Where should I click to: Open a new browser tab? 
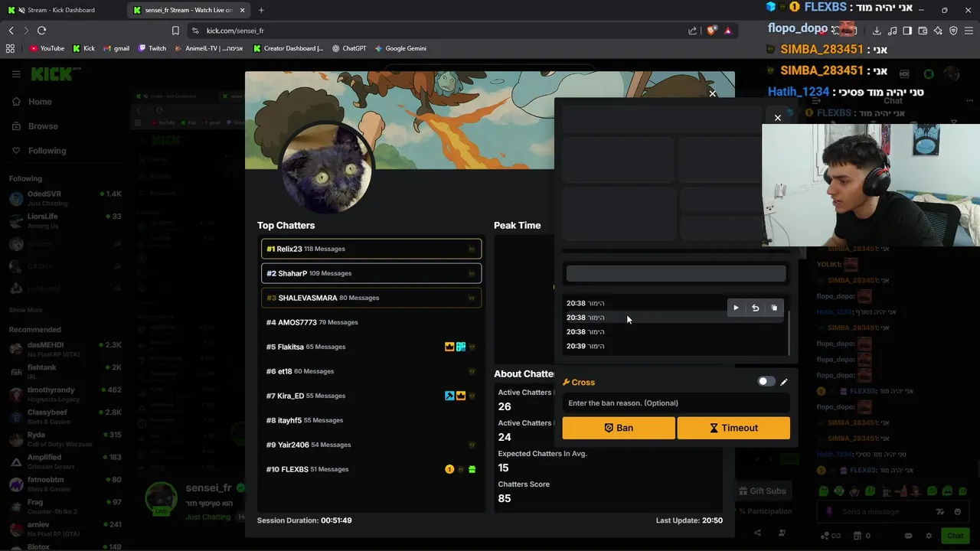point(261,10)
